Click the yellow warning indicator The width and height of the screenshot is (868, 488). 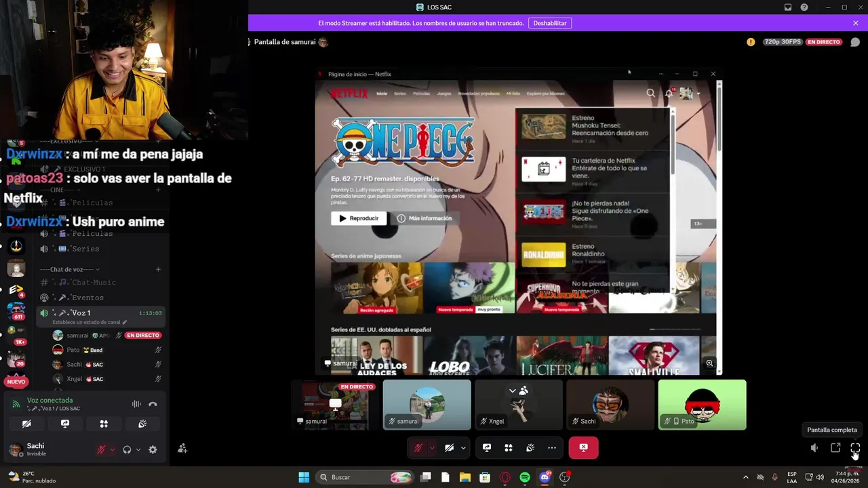coord(751,42)
